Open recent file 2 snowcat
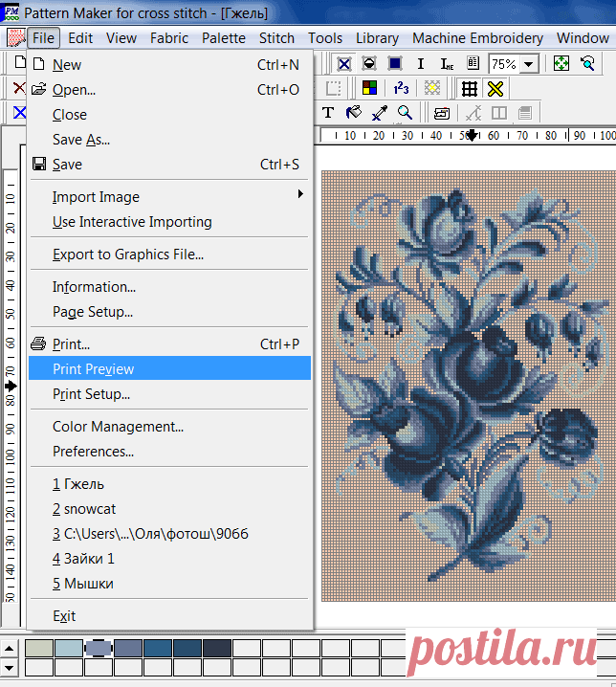 coord(84,508)
